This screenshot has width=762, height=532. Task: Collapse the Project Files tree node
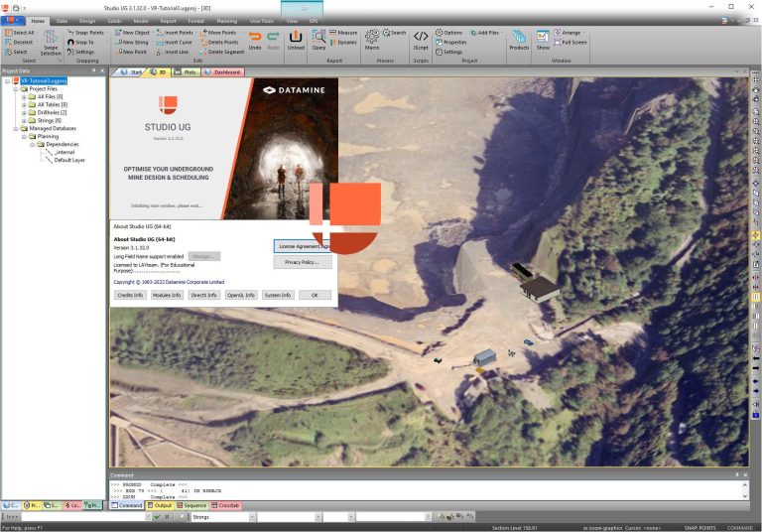[x=16, y=89]
